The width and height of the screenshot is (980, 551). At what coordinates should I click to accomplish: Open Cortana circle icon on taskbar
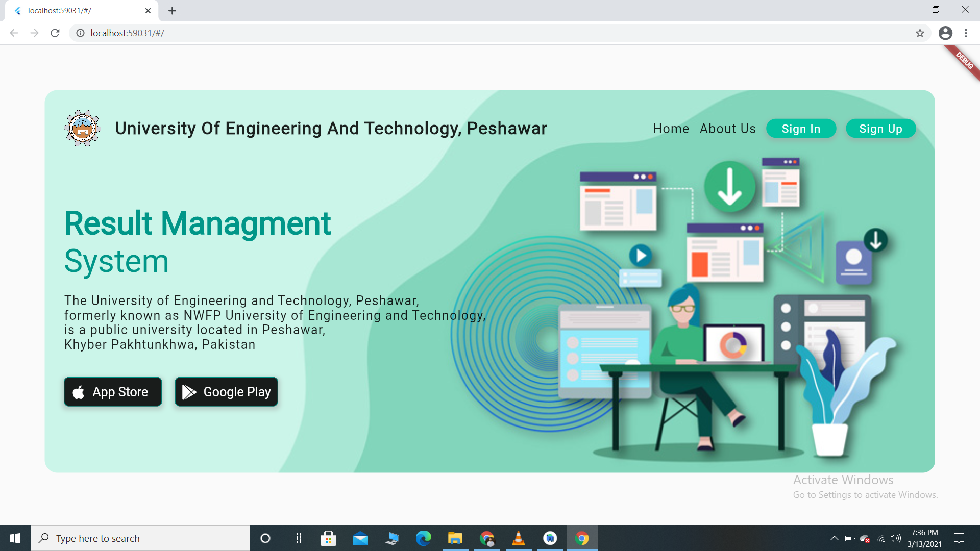(x=265, y=538)
